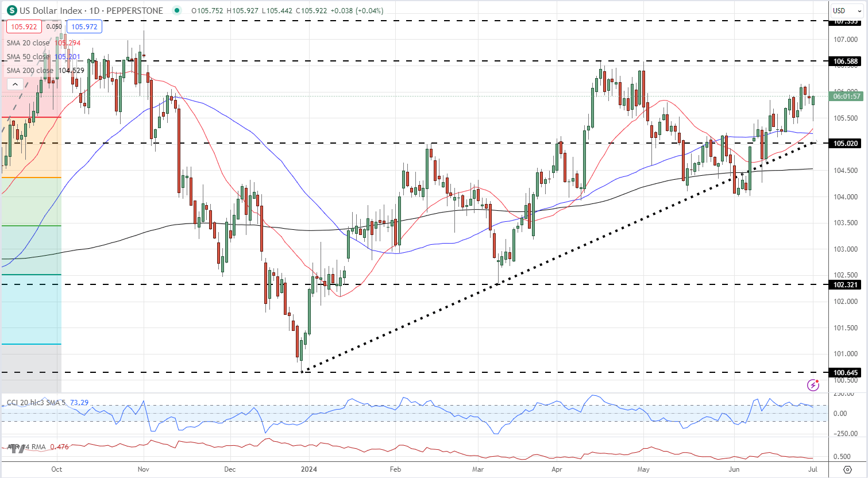Click the May label on time axis
The image size is (868, 478).
643,469
